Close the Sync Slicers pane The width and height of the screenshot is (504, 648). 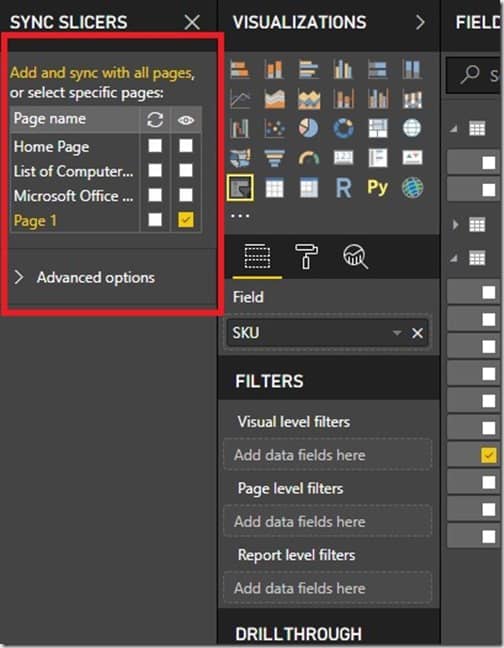pyautogui.click(x=192, y=22)
